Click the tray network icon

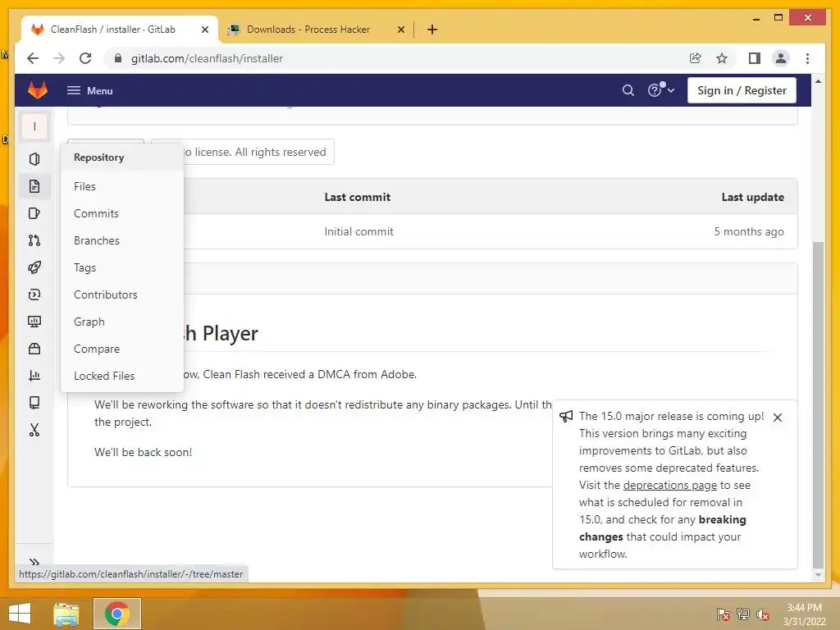click(x=743, y=614)
